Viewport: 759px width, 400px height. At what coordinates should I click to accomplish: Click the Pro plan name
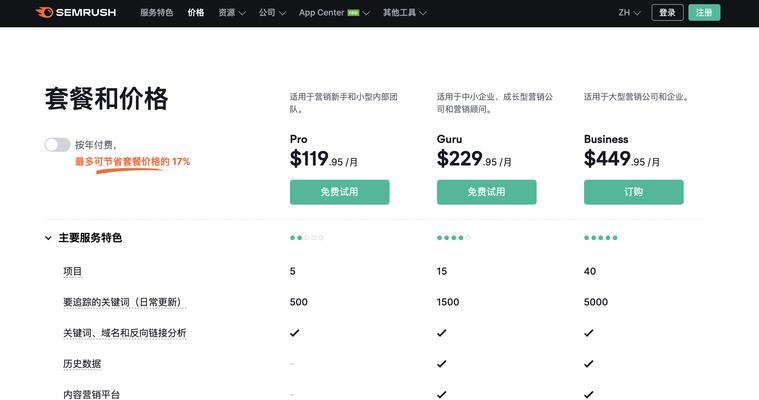pos(299,139)
